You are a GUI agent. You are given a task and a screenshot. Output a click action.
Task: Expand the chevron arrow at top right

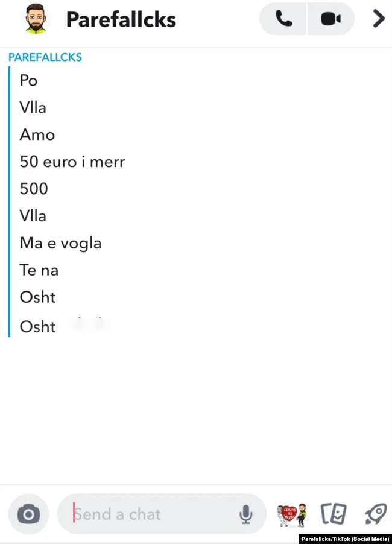[379, 19]
